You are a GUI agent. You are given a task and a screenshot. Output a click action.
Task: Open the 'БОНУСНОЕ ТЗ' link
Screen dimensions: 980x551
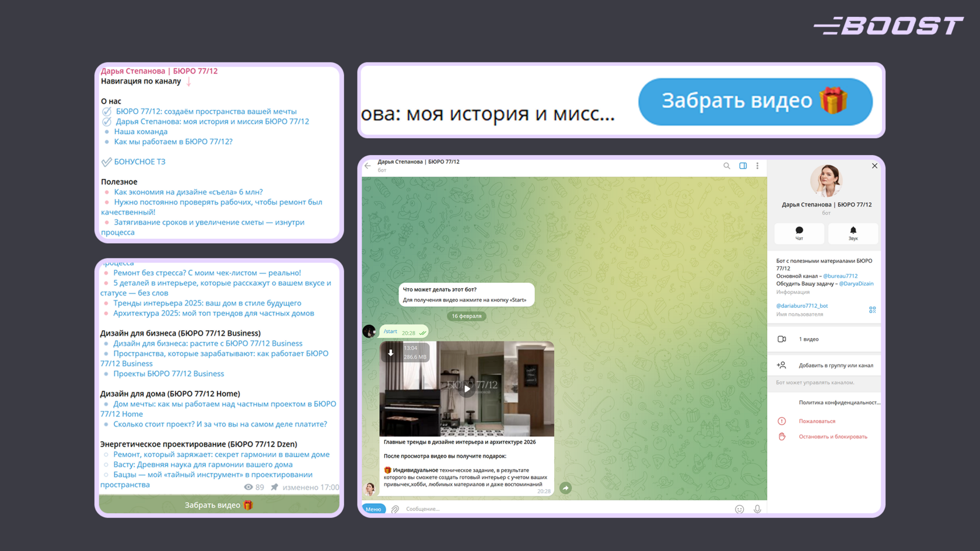click(x=139, y=162)
